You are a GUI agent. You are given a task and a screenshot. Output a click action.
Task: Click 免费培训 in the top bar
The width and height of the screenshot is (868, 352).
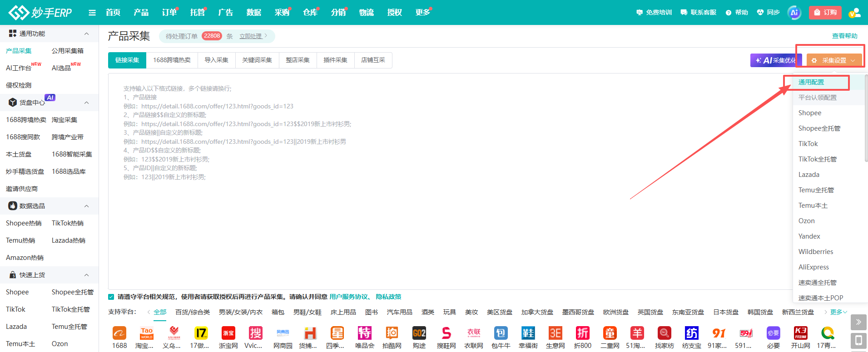pos(654,13)
